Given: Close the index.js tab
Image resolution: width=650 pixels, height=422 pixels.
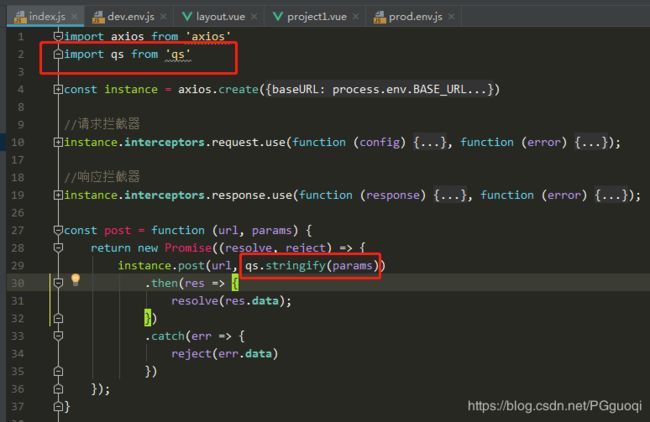Looking at the screenshot, I should click(x=74, y=17).
